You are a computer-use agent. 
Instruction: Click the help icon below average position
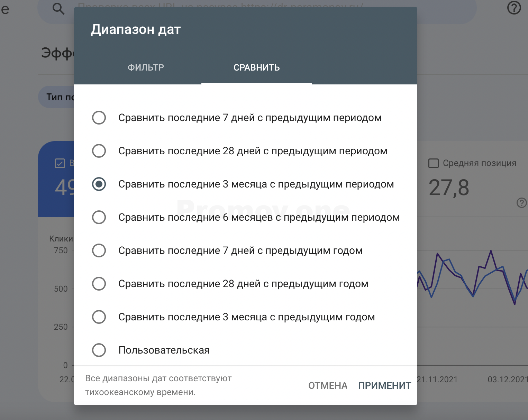(x=521, y=203)
